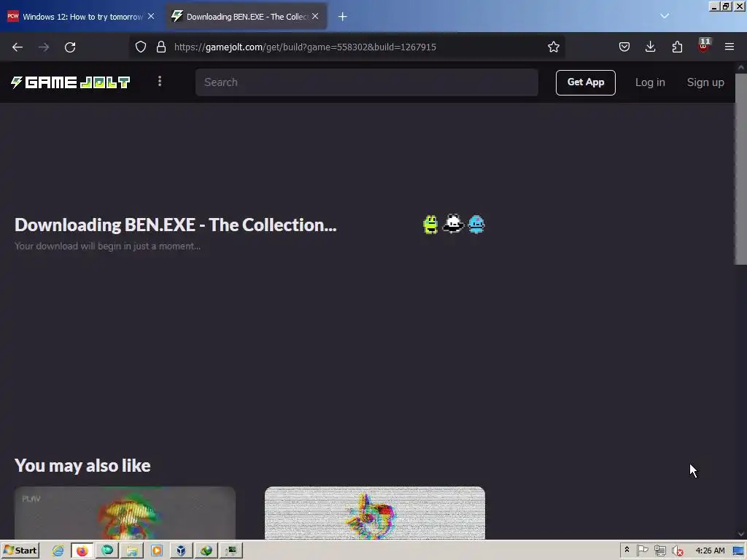
Task: Open the VirtualBox cube taskbar icon
Action: [181, 551]
